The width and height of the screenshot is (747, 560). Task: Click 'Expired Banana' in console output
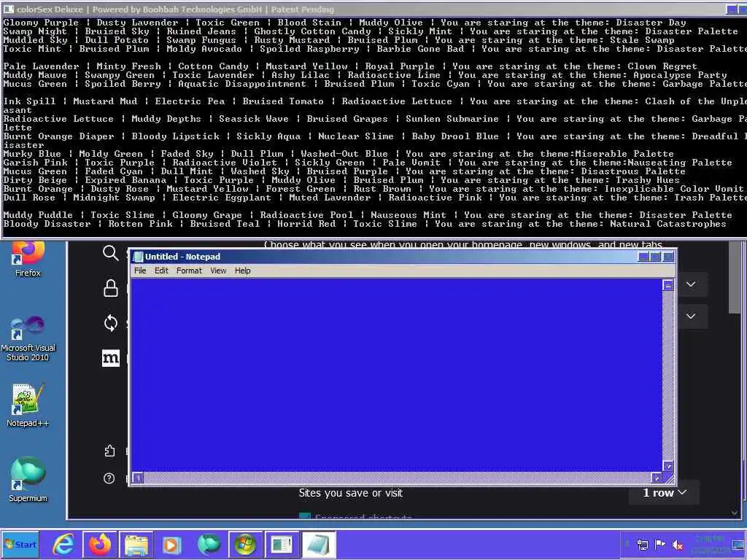coord(125,180)
